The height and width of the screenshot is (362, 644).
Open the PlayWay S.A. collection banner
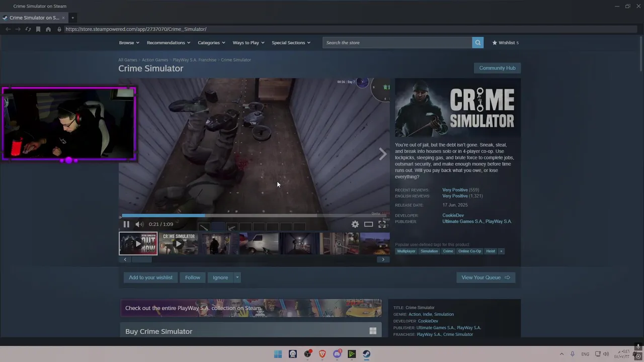[x=251, y=308]
